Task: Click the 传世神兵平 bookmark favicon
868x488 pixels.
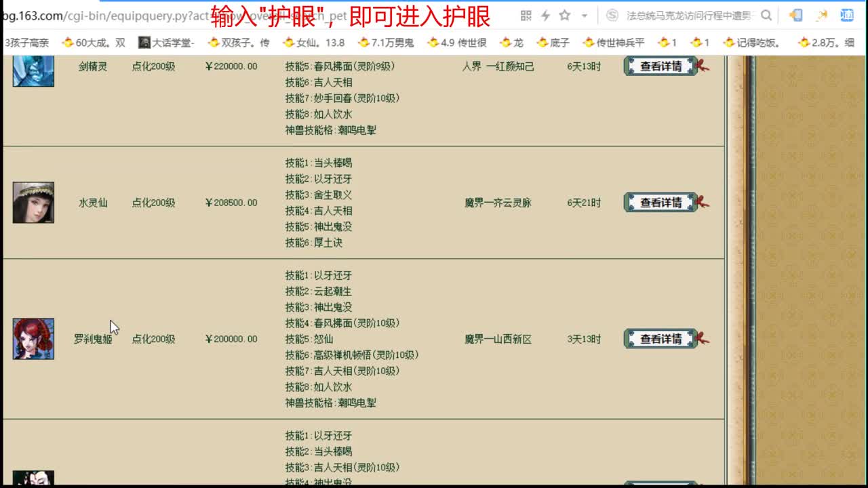Action: coord(589,43)
